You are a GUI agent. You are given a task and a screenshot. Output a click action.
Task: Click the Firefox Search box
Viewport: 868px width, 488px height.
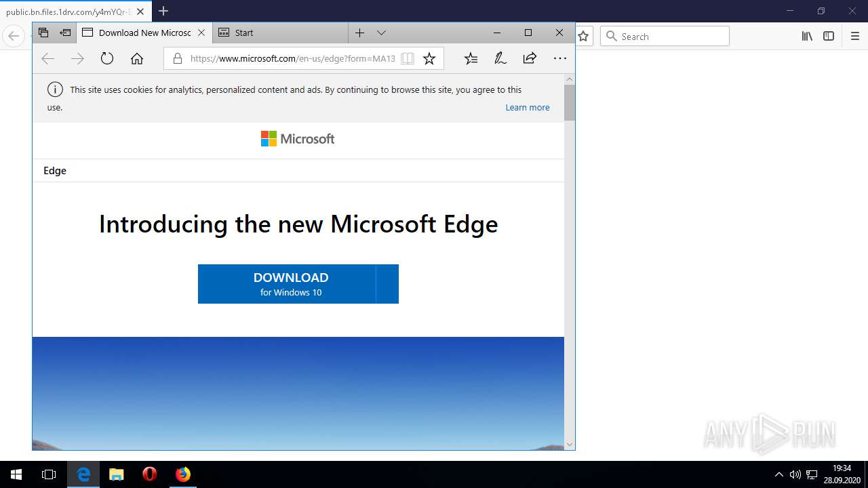(665, 37)
